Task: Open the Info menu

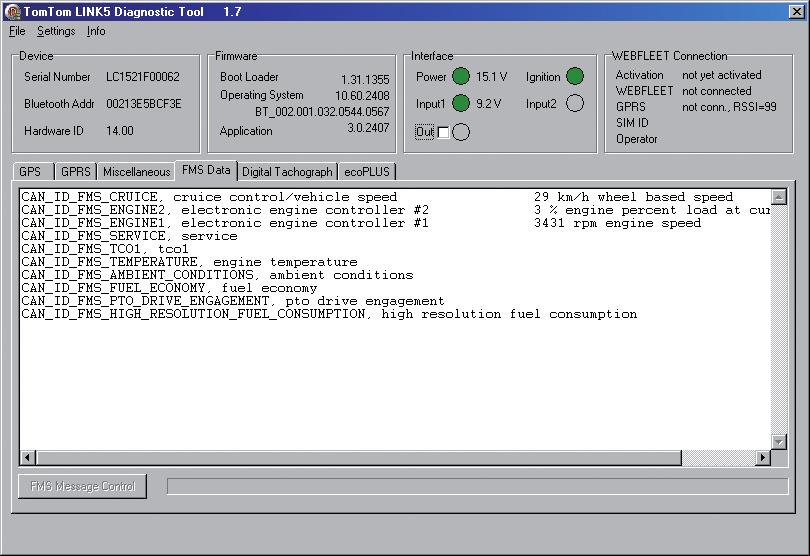Action: [x=96, y=31]
